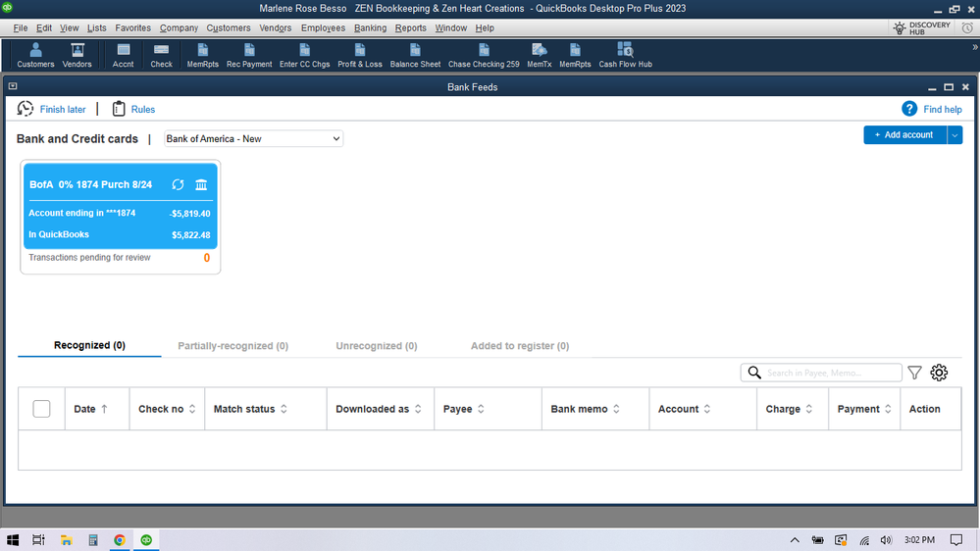Click the Rules clipboard icon
The height and width of the screenshot is (551, 980).
[118, 109]
